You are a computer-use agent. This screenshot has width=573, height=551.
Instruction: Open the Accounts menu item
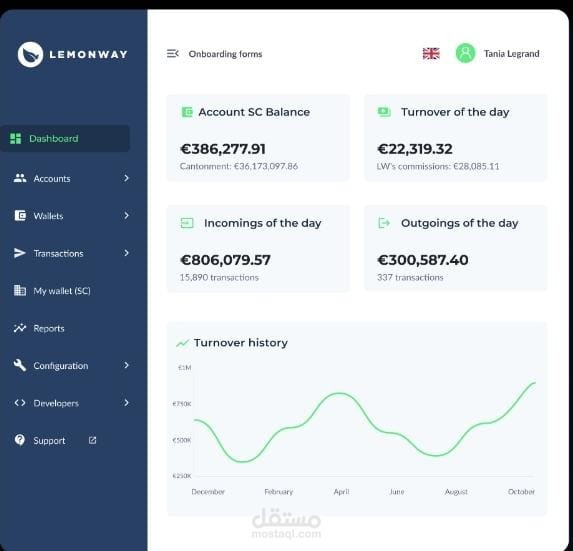(72, 178)
